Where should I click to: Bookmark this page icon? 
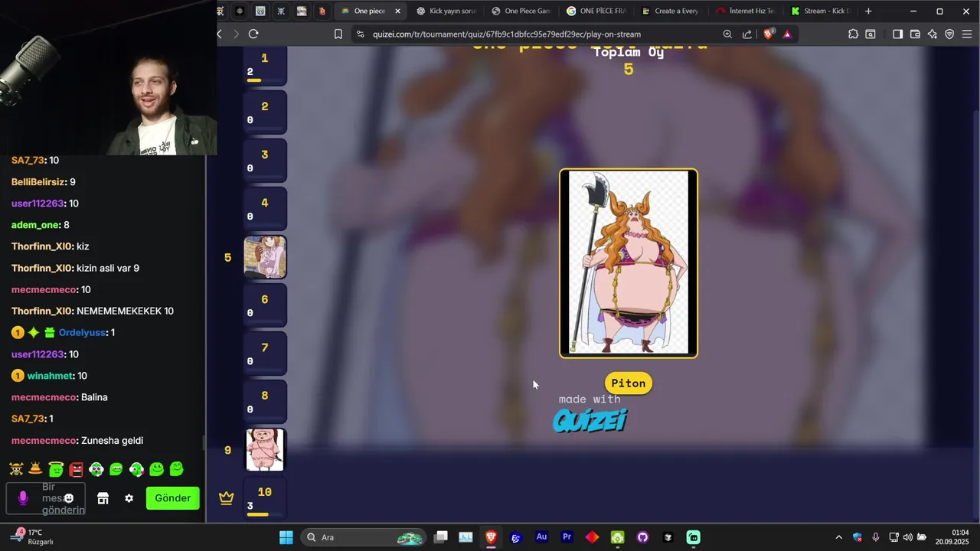pyautogui.click(x=338, y=34)
